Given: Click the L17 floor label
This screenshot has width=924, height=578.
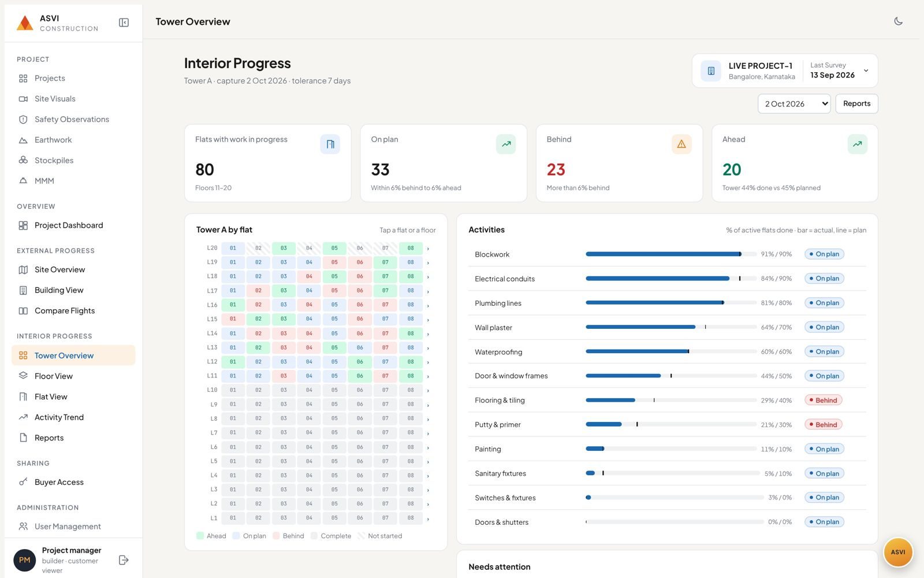Looking at the screenshot, I should 212,291.
